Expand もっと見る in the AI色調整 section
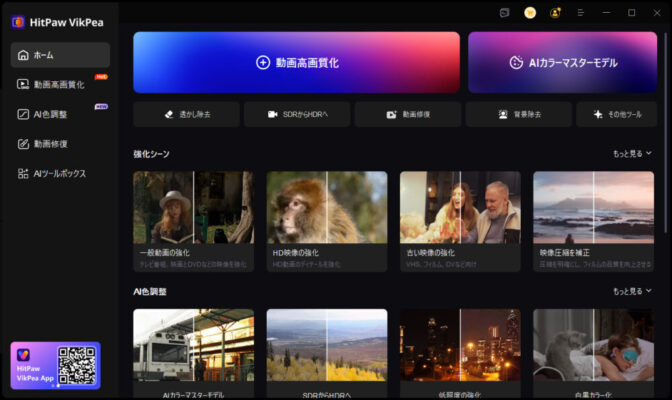This screenshot has width=672, height=400. click(632, 292)
